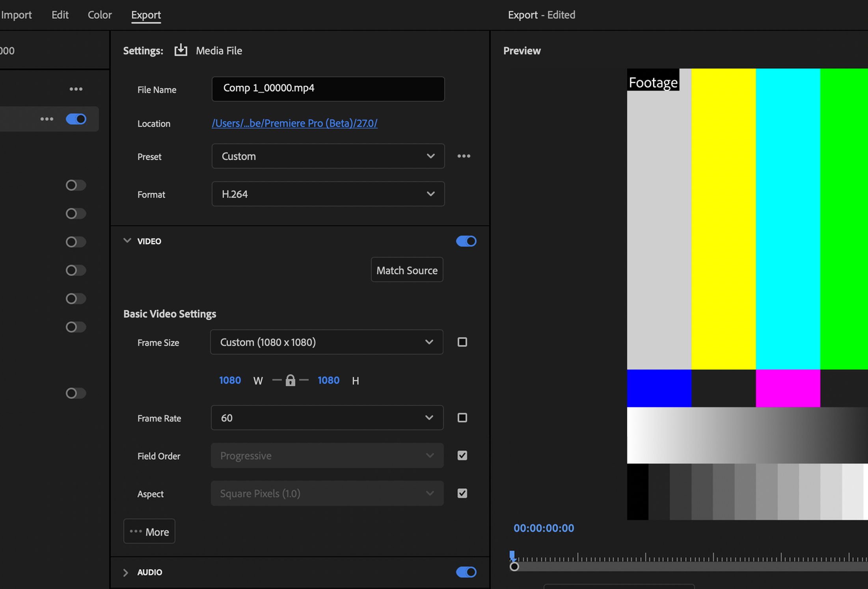This screenshot has width=868, height=589.
Task: Click the Match Source button
Action: 407,270
